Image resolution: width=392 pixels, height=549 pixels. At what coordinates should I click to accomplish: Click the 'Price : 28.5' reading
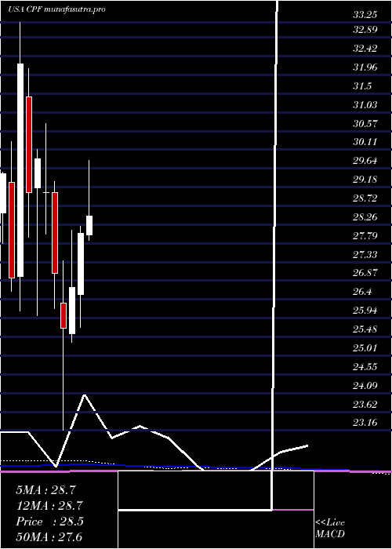[x=49, y=522]
